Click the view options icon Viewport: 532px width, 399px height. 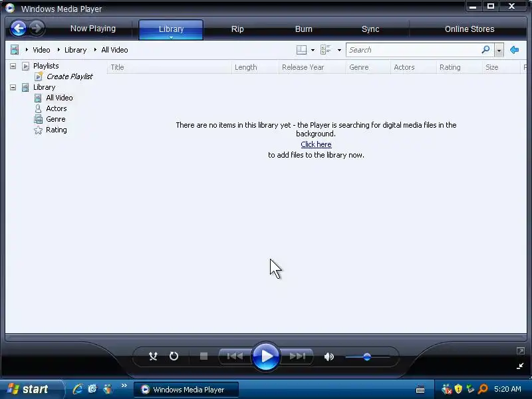pos(326,50)
